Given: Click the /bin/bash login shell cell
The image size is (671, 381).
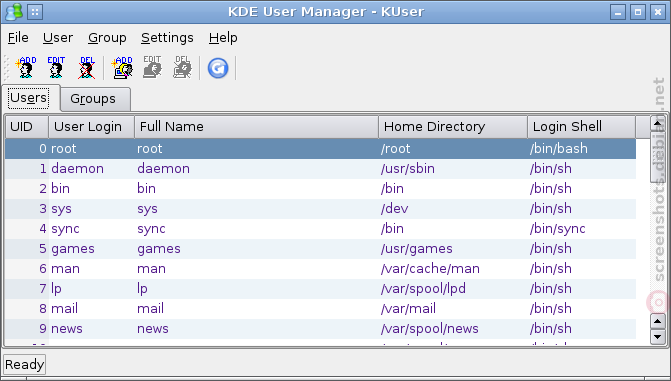Looking at the screenshot, I should click(x=558, y=149).
